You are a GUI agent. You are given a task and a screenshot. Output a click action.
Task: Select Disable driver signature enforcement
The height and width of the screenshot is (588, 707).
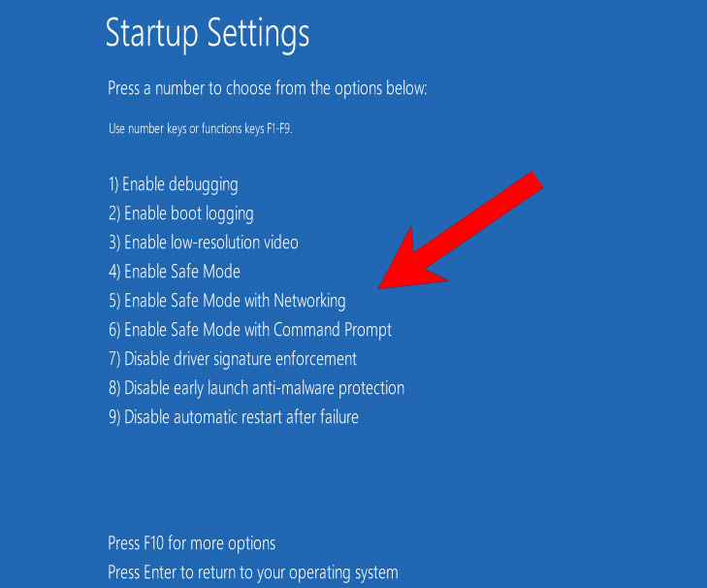(232, 359)
